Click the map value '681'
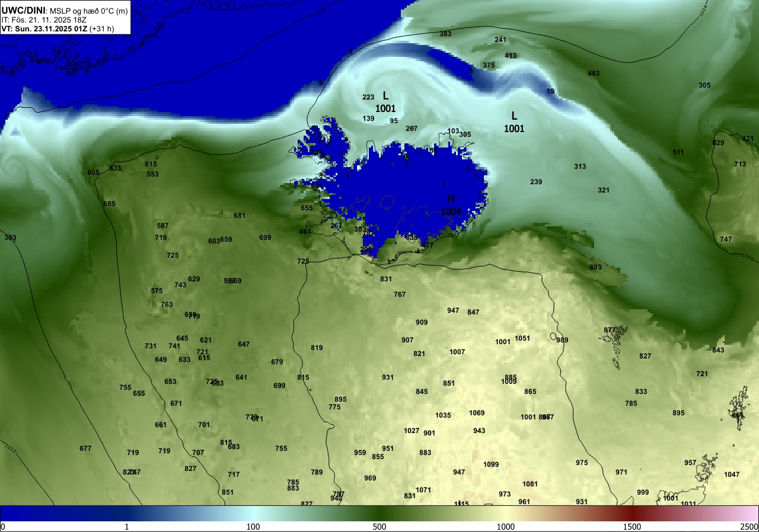759x532 pixels. 240,216
